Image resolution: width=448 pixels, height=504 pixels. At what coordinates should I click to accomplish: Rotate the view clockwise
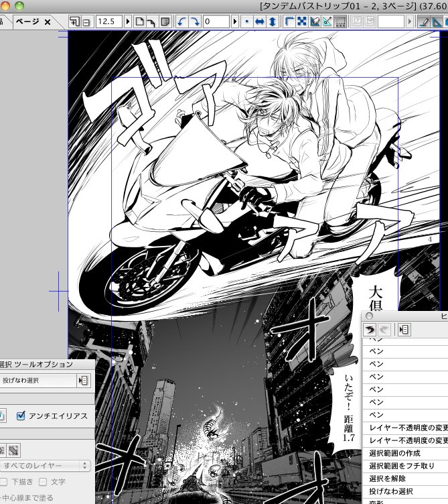coord(195,21)
